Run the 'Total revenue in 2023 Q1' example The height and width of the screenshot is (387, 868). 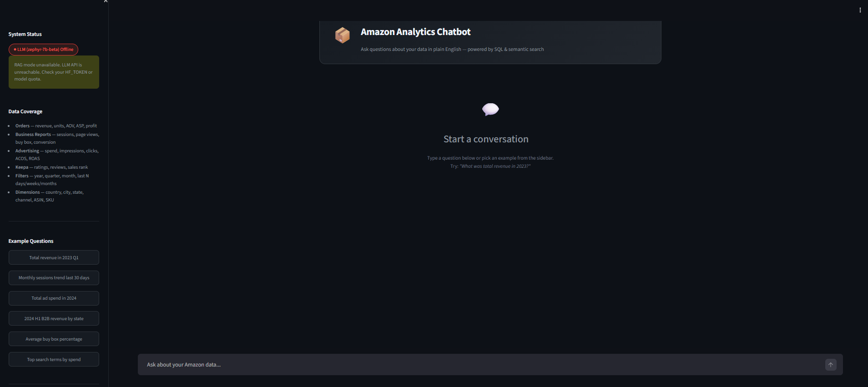[x=54, y=257]
